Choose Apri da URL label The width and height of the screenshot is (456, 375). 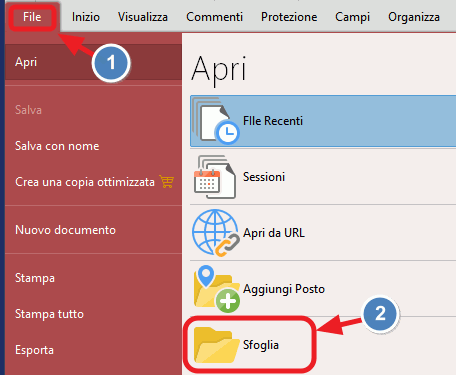point(274,233)
